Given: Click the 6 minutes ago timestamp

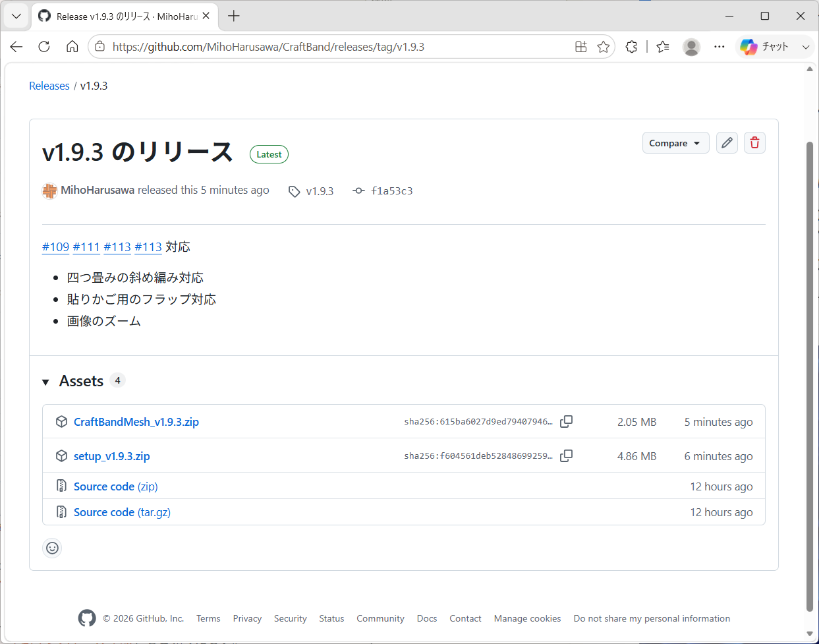Looking at the screenshot, I should pos(718,456).
